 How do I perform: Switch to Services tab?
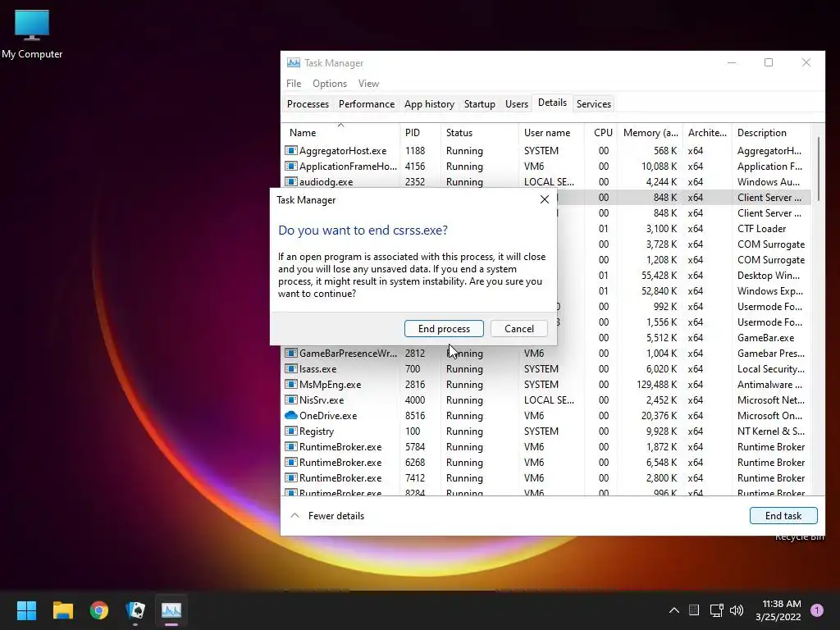(x=594, y=104)
